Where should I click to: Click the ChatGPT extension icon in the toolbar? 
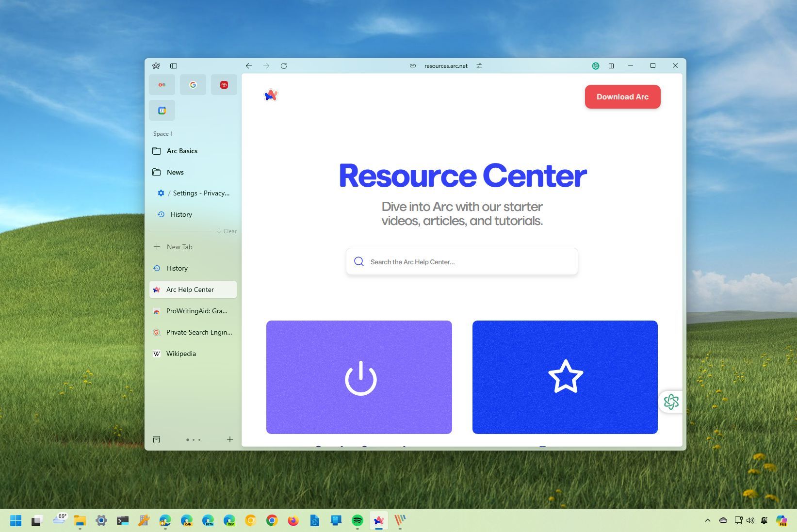[x=595, y=65]
